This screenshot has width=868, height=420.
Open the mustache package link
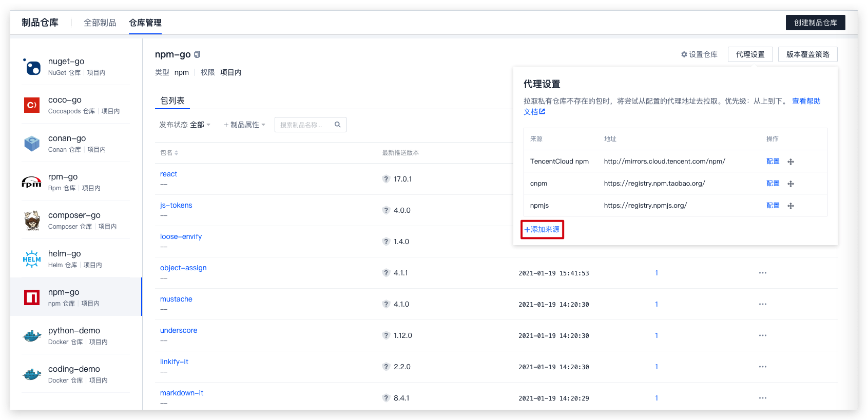pyautogui.click(x=176, y=299)
